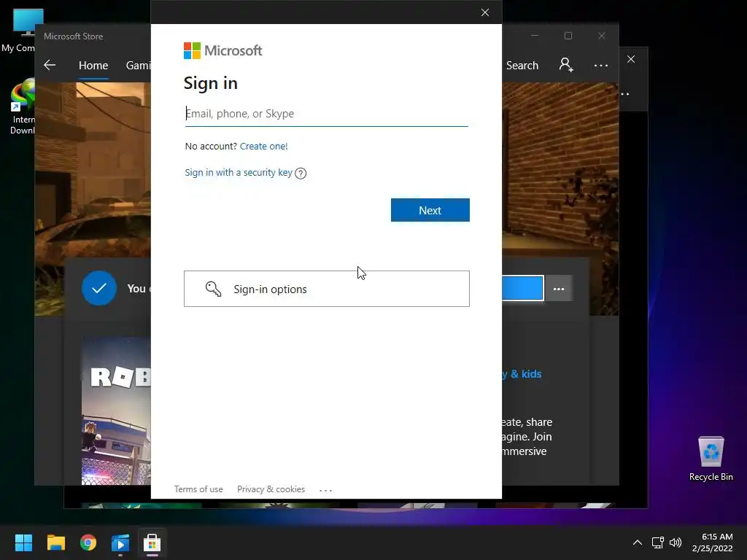Open Sign-in options

click(x=327, y=289)
